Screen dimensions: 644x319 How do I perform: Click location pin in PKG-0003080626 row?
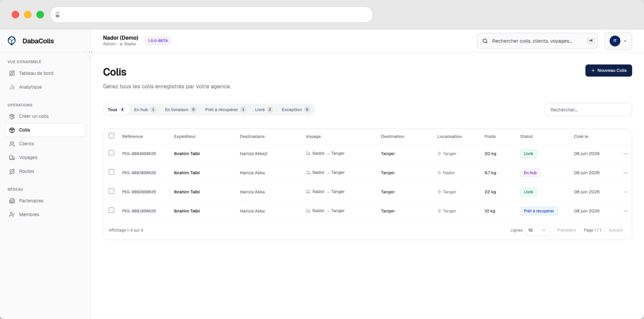[x=439, y=173]
